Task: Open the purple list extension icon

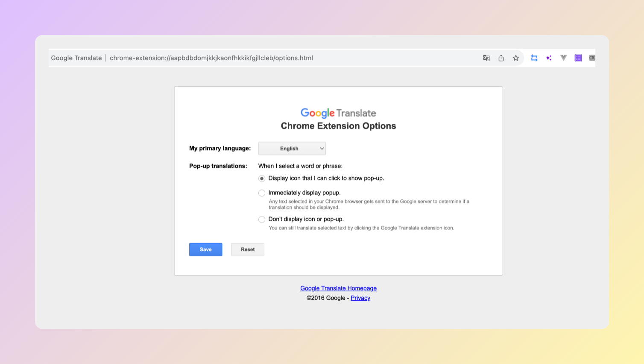Action: pos(578,58)
